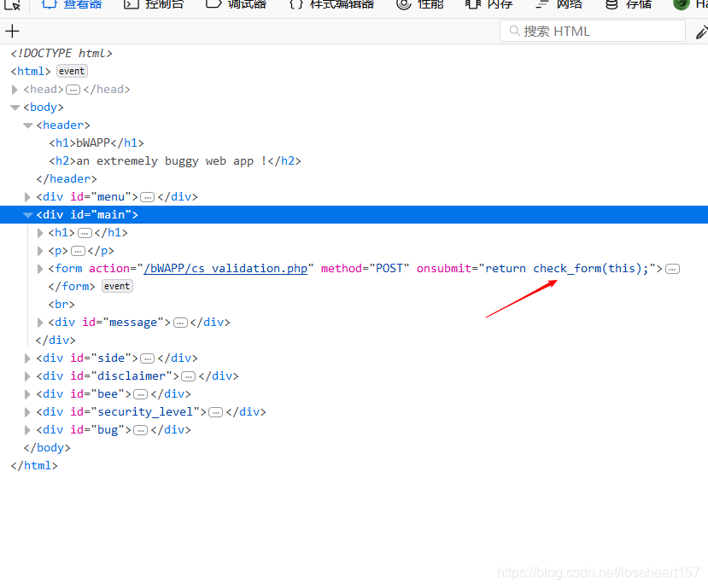708x588 pixels.
Task: Expand the div id="disclaimer" node
Action: [x=27, y=376]
